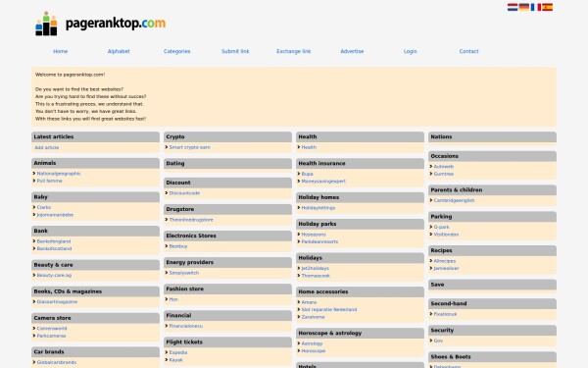Screen dimensions: 588x368
Task: Open the Beauty-care.sg link
Action: point(54,275)
